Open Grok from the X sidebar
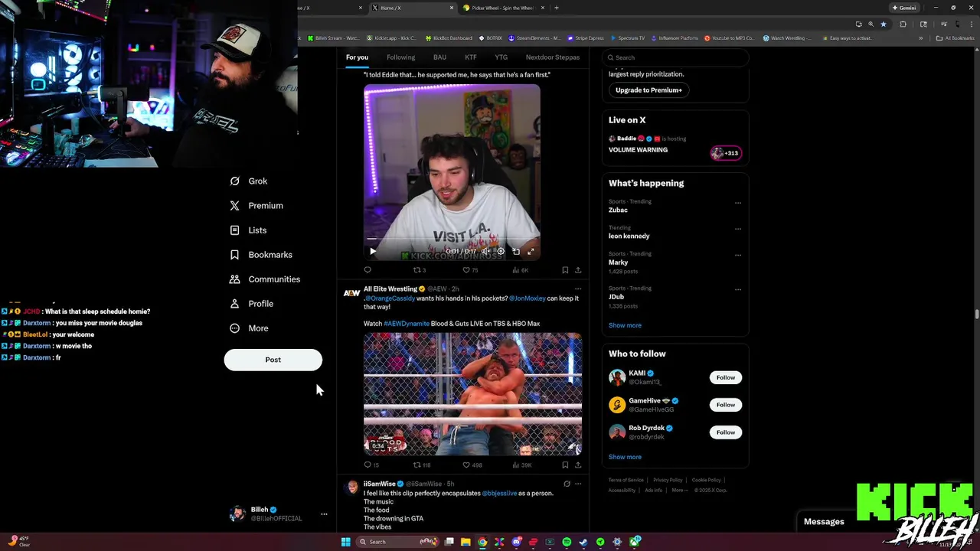980x551 pixels. (249, 181)
